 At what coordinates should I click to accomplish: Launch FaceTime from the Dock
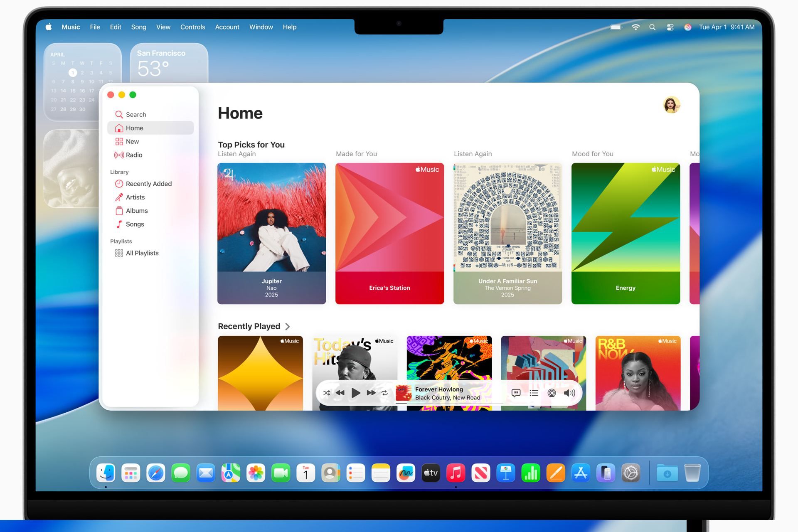pyautogui.click(x=281, y=473)
